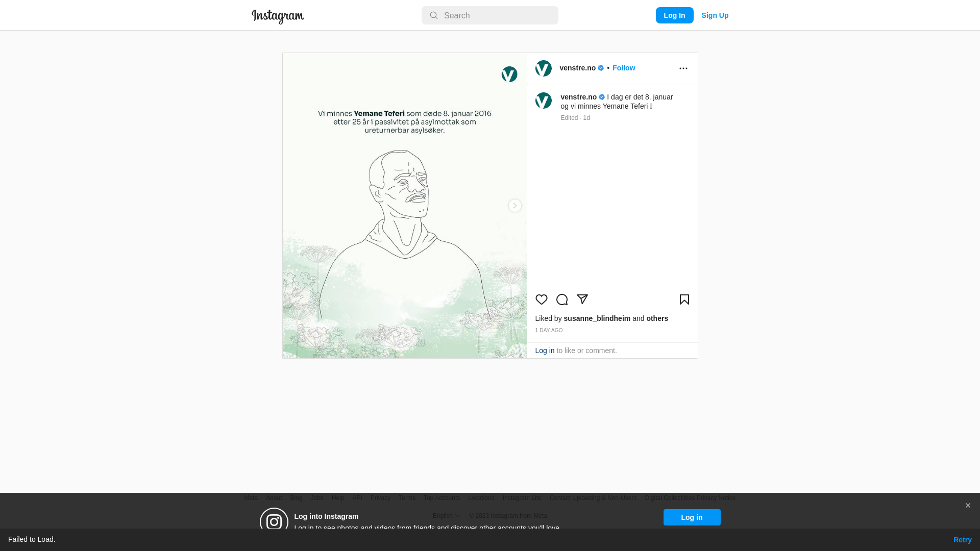Viewport: 980px width, 551px height.
Task: Open the Sign Up link
Action: coord(715,15)
